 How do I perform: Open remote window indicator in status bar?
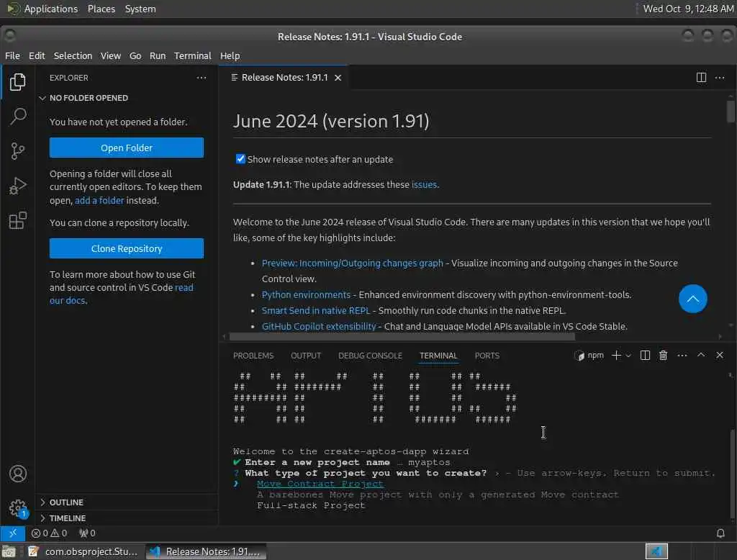pos(13,533)
